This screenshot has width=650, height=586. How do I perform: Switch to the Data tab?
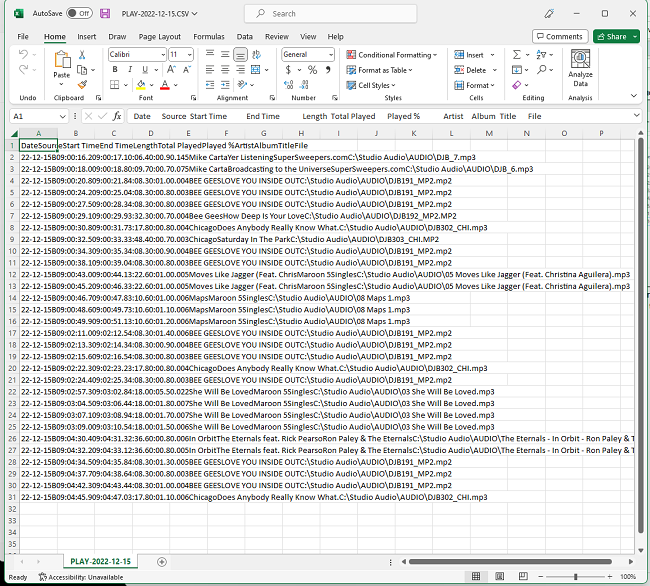click(x=245, y=36)
